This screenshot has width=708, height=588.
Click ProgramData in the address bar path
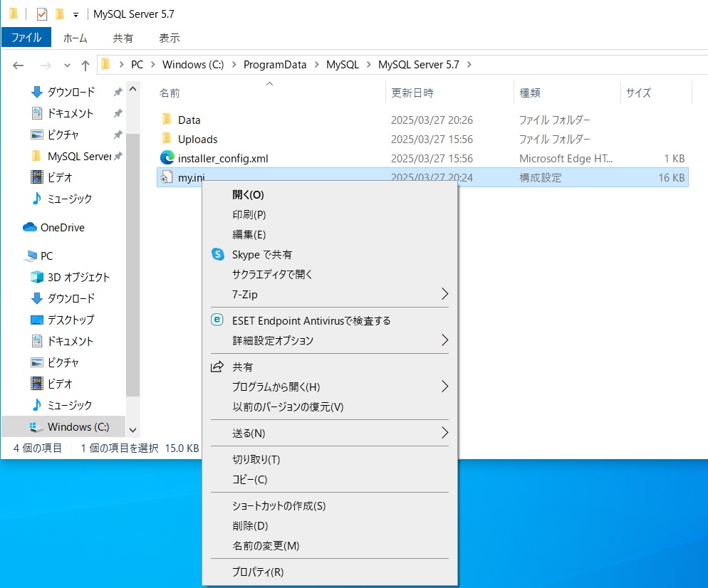tap(274, 65)
